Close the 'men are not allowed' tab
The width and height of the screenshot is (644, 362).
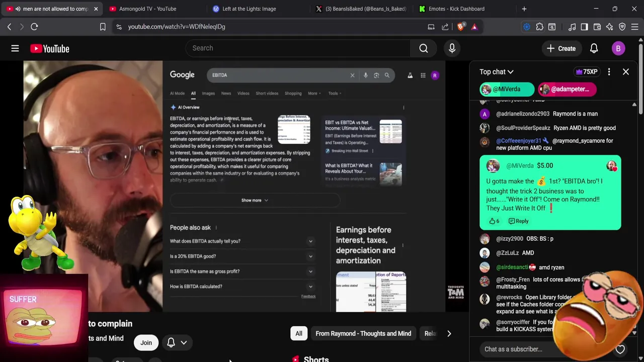[x=96, y=9]
